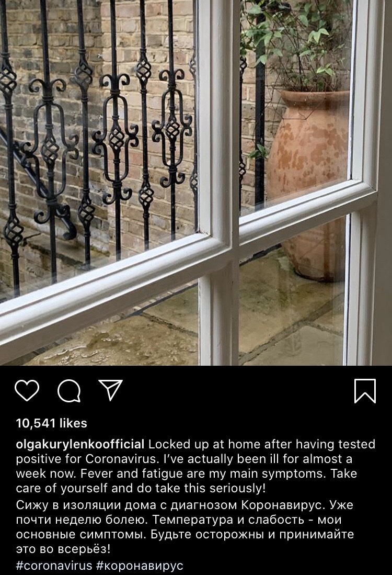View the 10,541 likes list

click(x=52, y=423)
